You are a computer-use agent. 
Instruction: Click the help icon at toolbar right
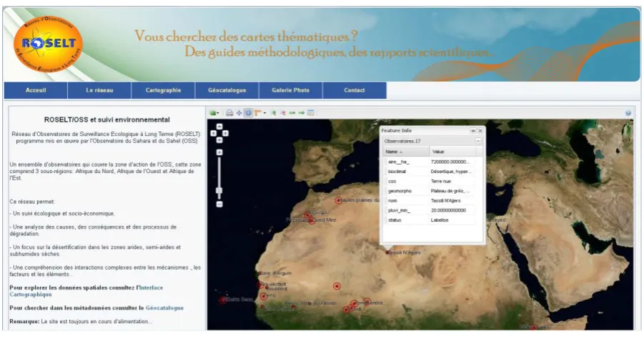click(x=628, y=114)
